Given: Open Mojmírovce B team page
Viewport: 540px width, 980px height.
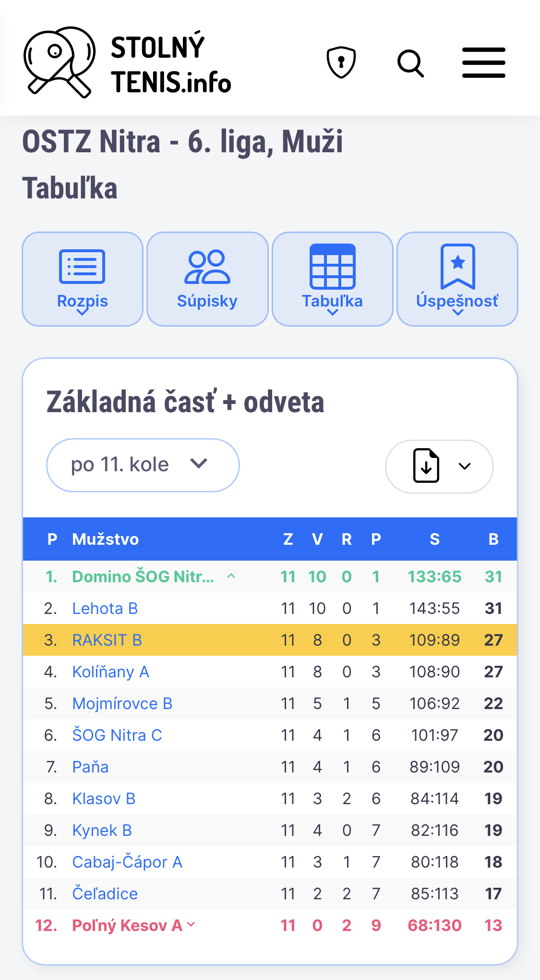Looking at the screenshot, I should 122,703.
